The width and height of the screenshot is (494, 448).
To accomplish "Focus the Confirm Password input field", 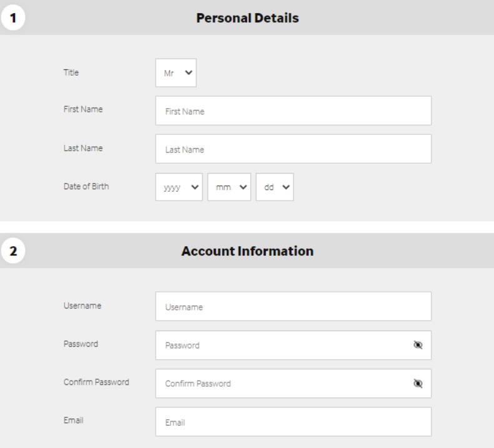I will click(x=293, y=384).
